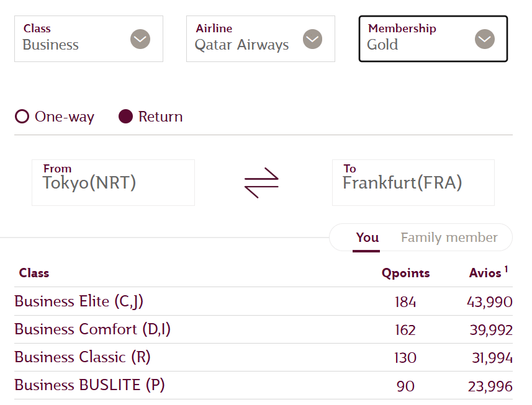Swap the From and To airports

pyautogui.click(x=261, y=182)
